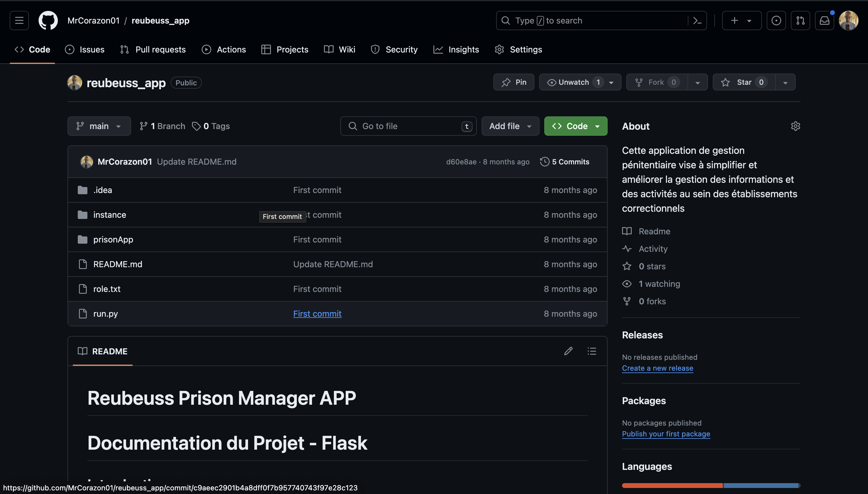Open the Update README.md latest commit message
This screenshot has height=494, width=868.
click(x=197, y=162)
